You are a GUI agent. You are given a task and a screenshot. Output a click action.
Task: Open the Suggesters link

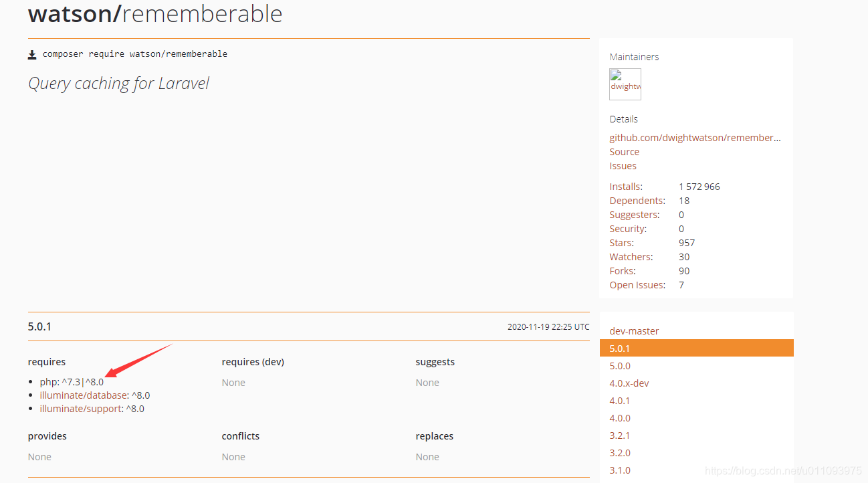coord(635,215)
